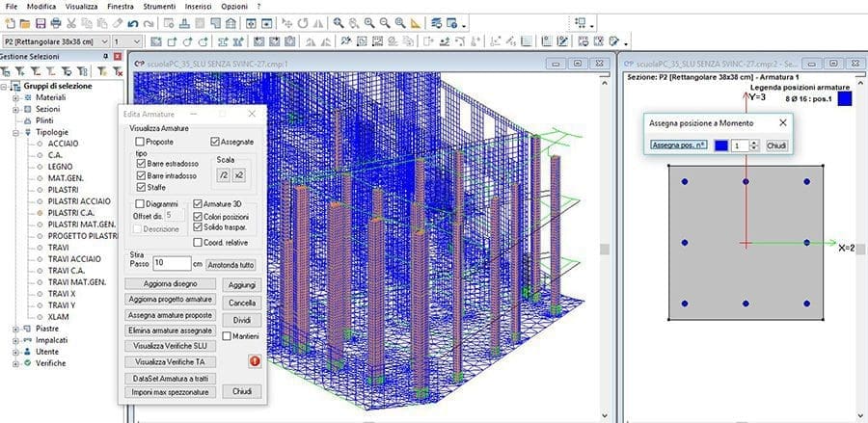The image size is (868, 423).
Task: Cut selection with the scissors icon
Action: click(x=70, y=23)
